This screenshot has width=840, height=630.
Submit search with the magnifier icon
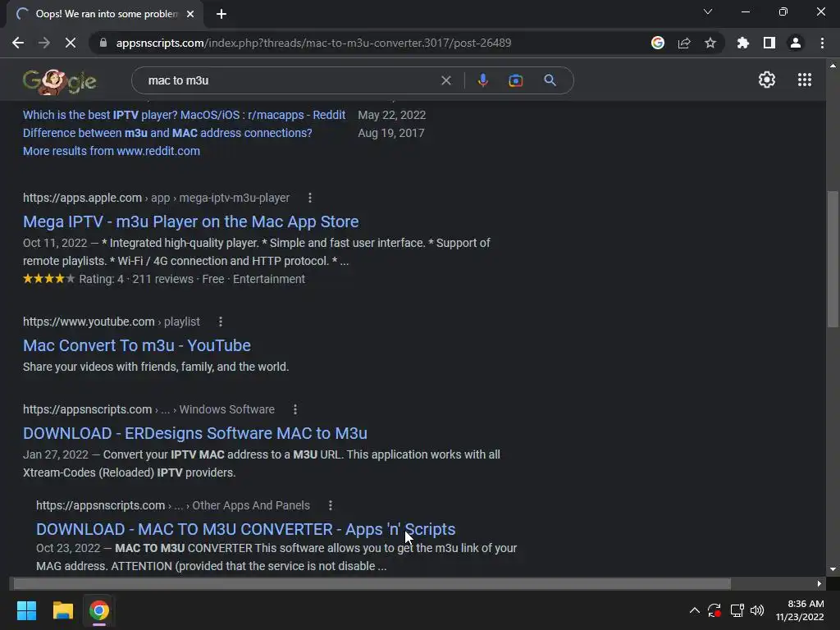[x=550, y=80]
